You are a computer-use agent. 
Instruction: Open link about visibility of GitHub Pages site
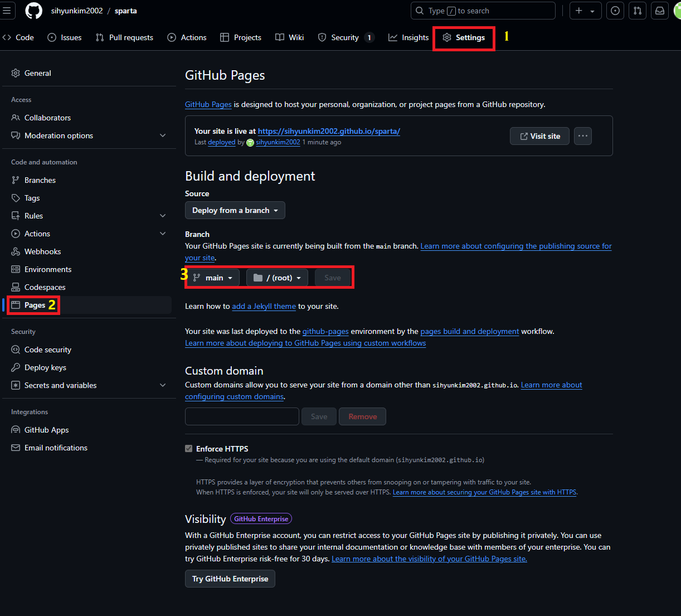pyautogui.click(x=429, y=559)
